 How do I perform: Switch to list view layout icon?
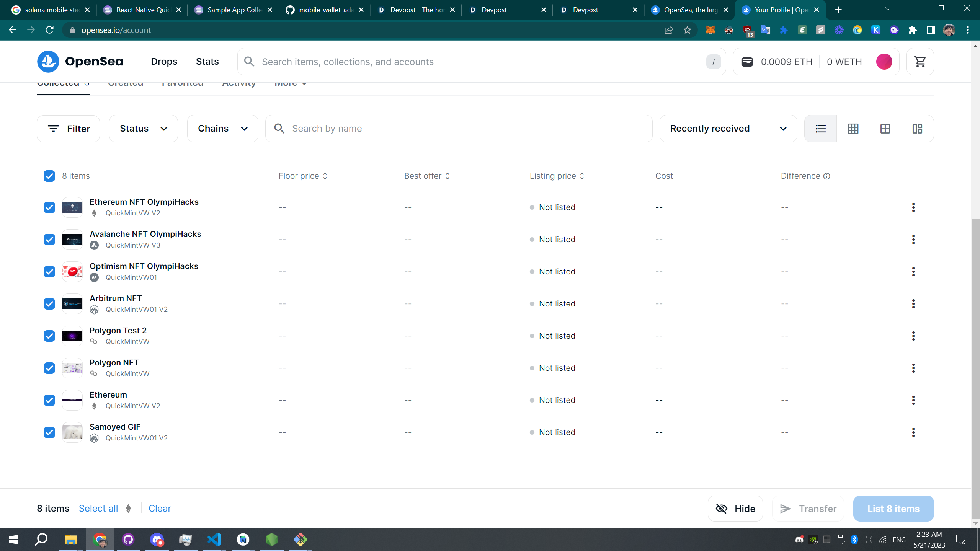click(820, 129)
